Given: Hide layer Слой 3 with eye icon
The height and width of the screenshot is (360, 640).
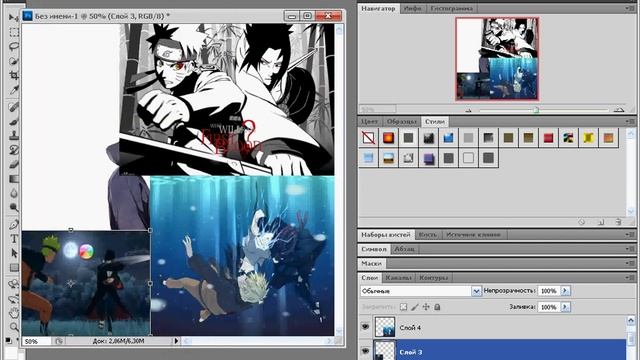Looking at the screenshot, I should point(365,351).
